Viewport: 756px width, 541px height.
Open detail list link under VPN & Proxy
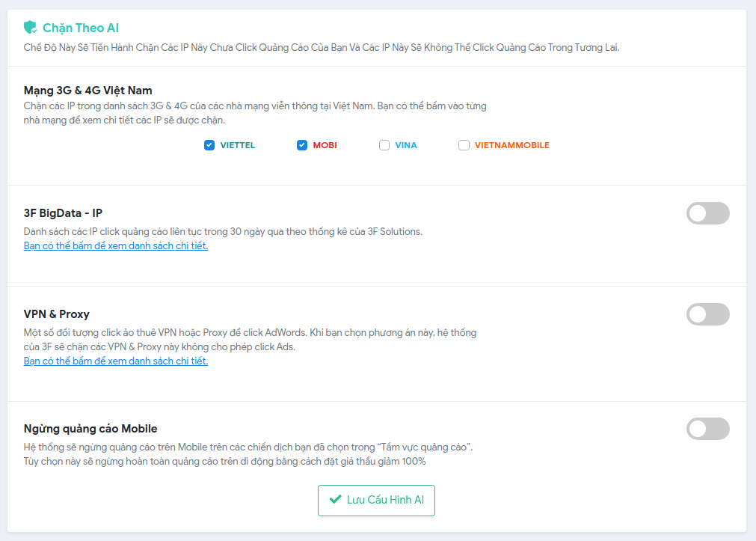click(116, 361)
